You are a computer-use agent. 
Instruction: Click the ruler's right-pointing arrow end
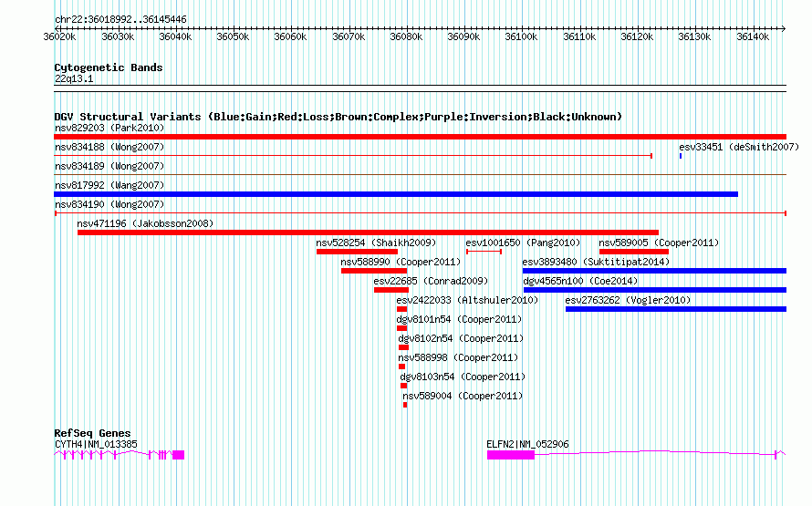tap(784, 28)
